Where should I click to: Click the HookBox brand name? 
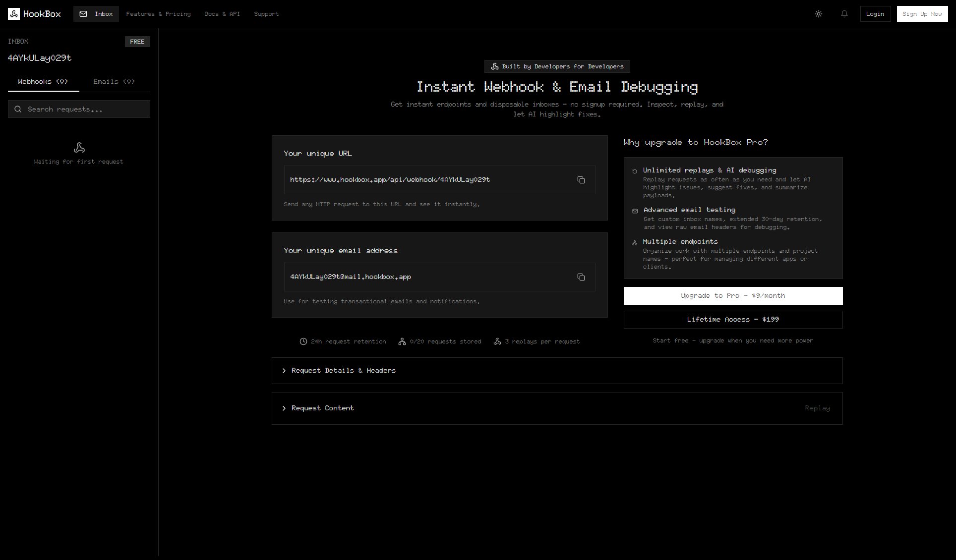point(42,14)
